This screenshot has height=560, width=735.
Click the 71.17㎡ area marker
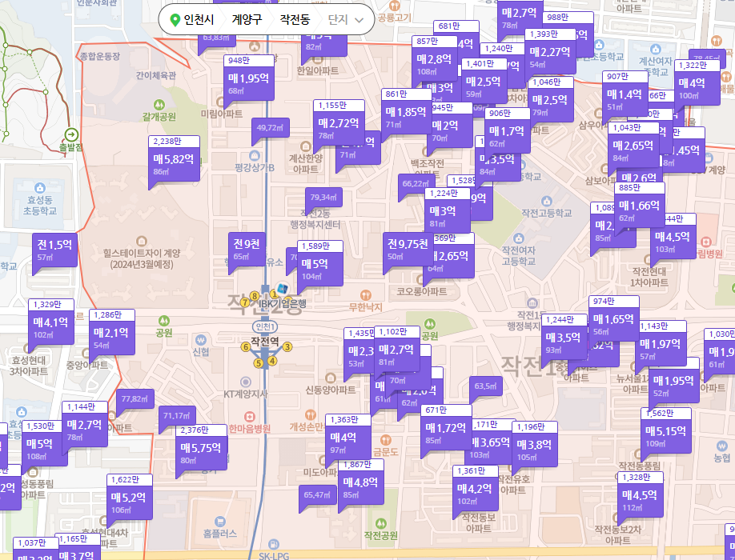[x=177, y=416]
